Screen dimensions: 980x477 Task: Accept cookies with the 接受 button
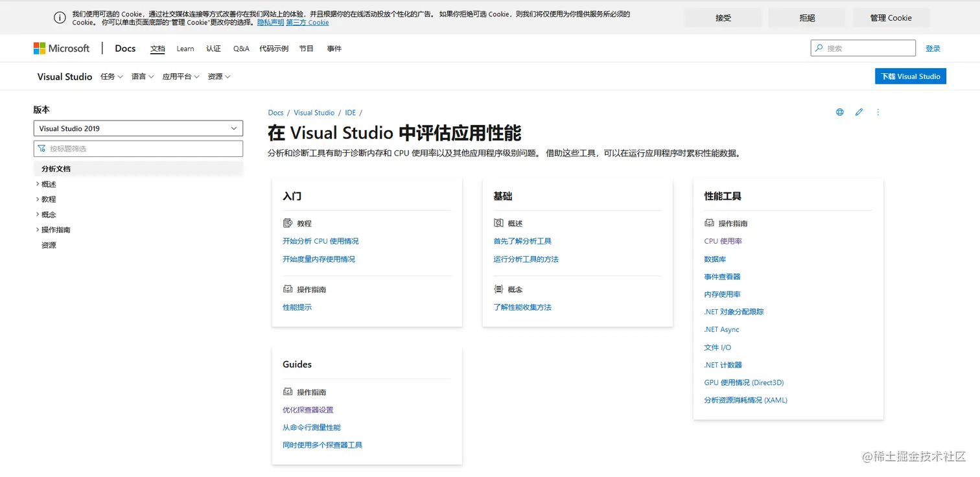723,17
